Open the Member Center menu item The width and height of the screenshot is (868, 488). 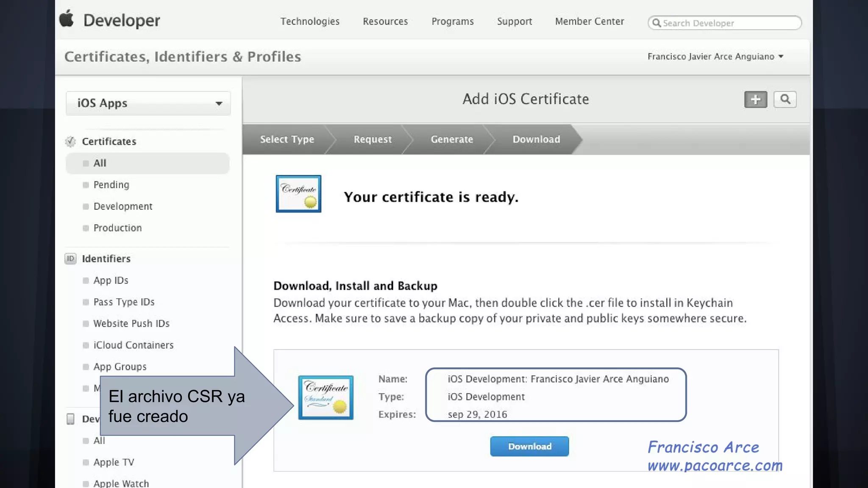tap(589, 22)
